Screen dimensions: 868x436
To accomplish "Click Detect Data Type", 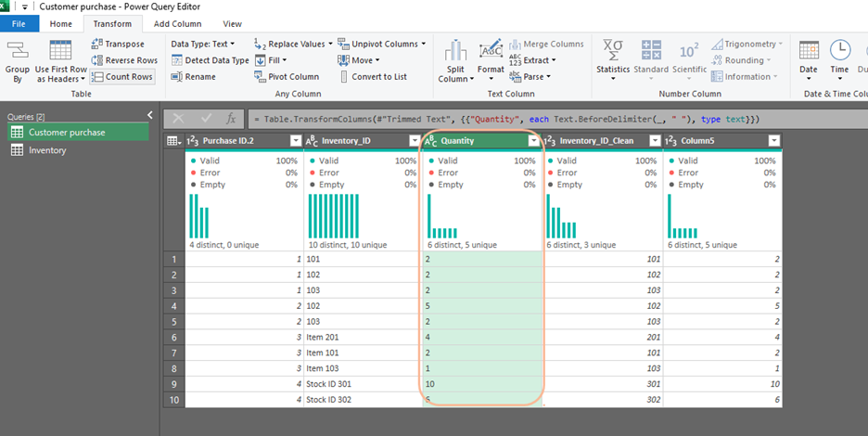I will coord(211,60).
